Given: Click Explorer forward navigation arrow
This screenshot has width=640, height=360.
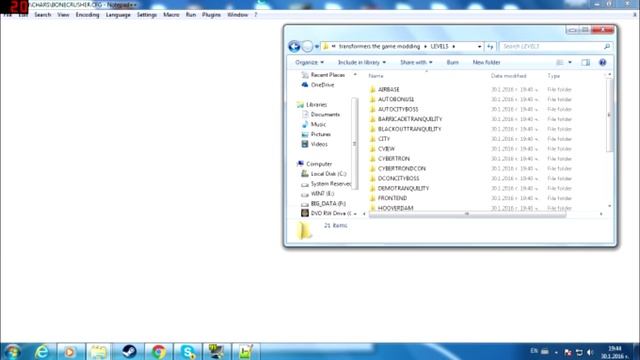Looking at the screenshot, I should 307,47.
